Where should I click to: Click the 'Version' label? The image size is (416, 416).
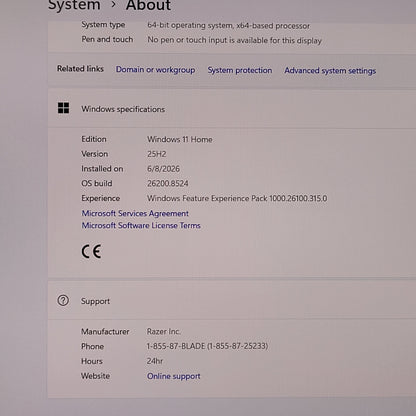pos(95,154)
